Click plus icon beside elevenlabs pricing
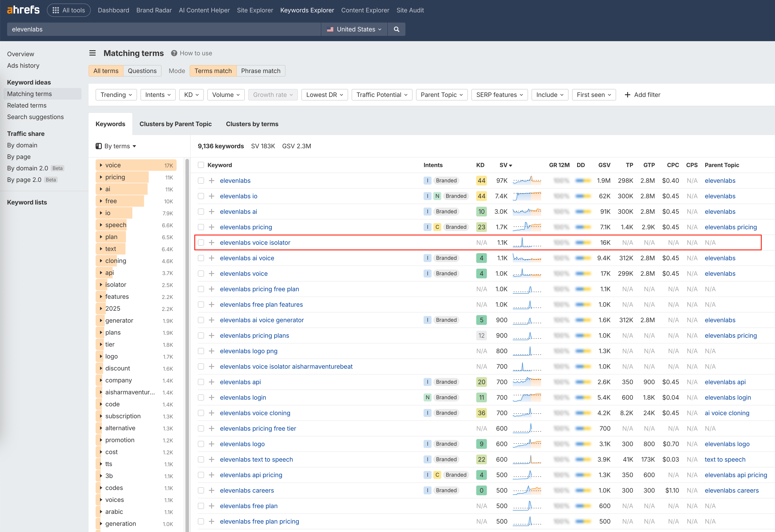775x532 pixels. coord(211,227)
